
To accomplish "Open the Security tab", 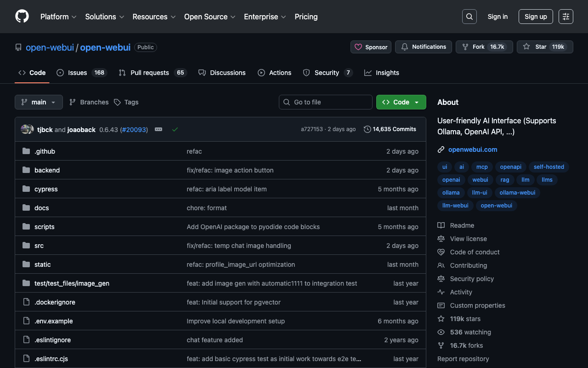I will coord(327,73).
